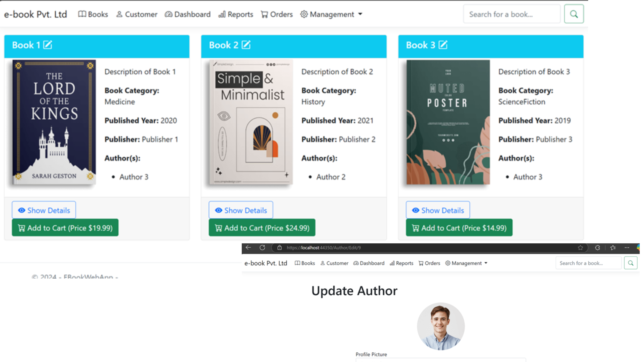Open the Books menu item in top navbar
The image size is (644, 362).
pyautogui.click(x=93, y=14)
